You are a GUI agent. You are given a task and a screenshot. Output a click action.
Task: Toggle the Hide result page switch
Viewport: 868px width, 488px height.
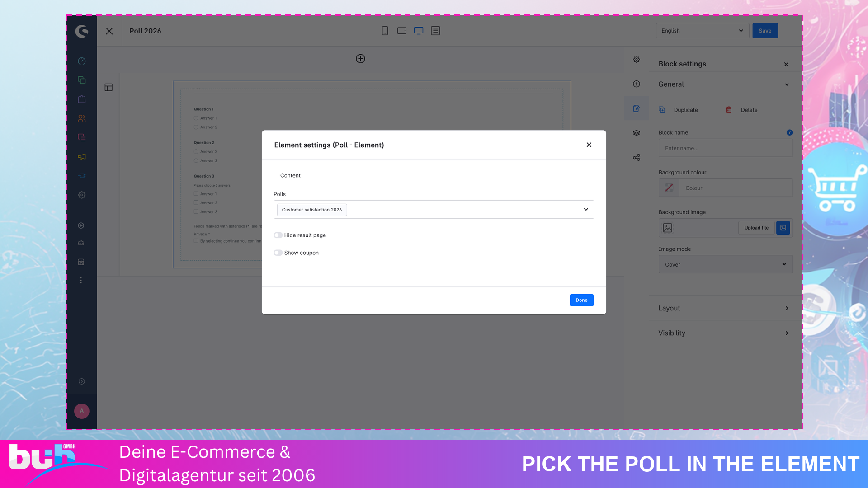pyautogui.click(x=278, y=235)
